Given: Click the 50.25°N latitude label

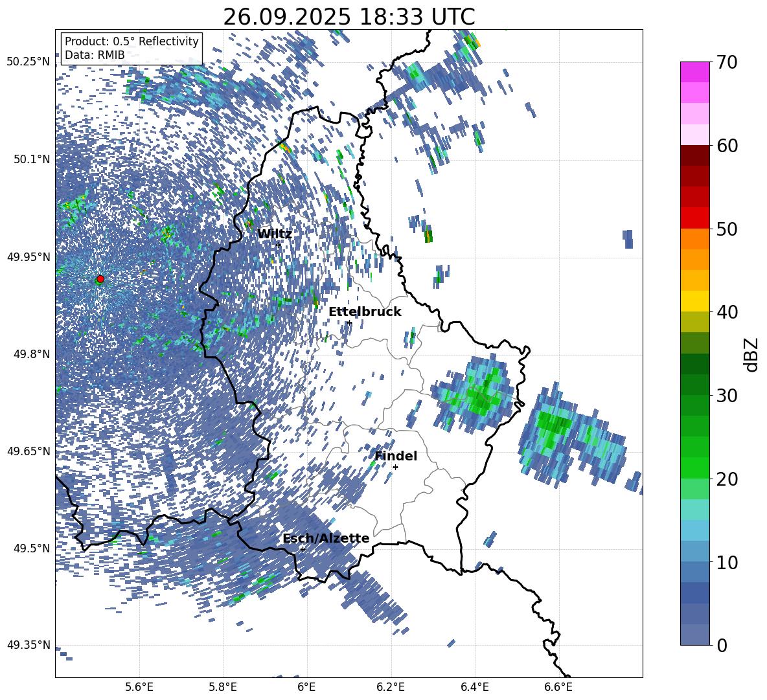Looking at the screenshot, I should pyautogui.click(x=29, y=62).
